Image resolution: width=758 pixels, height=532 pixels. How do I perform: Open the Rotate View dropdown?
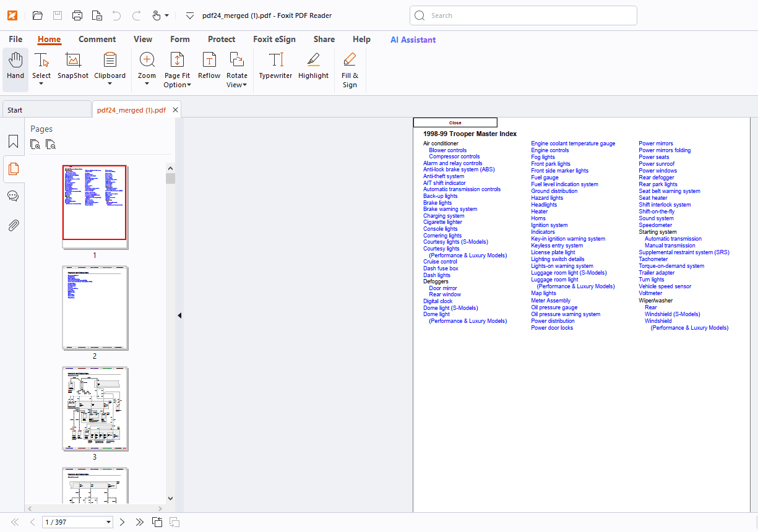click(x=236, y=85)
